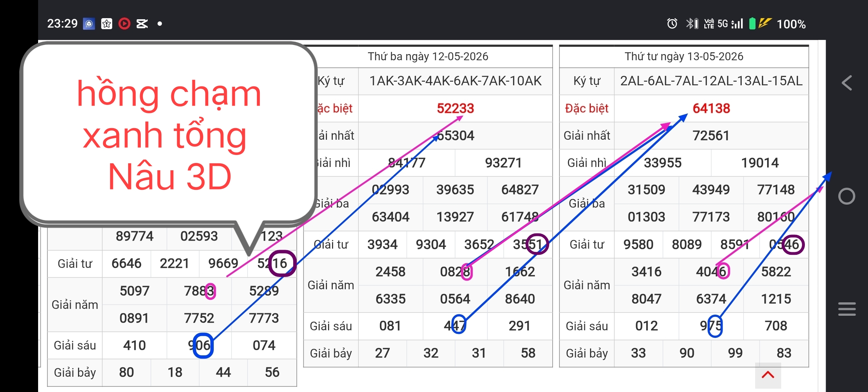Screen dimensions: 868x392
Task: Select fourth prize number 8089
Action: pos(687,244)
